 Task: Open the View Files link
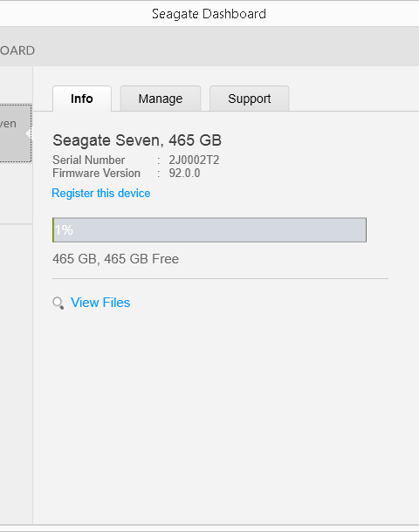[x=100, y=303]
